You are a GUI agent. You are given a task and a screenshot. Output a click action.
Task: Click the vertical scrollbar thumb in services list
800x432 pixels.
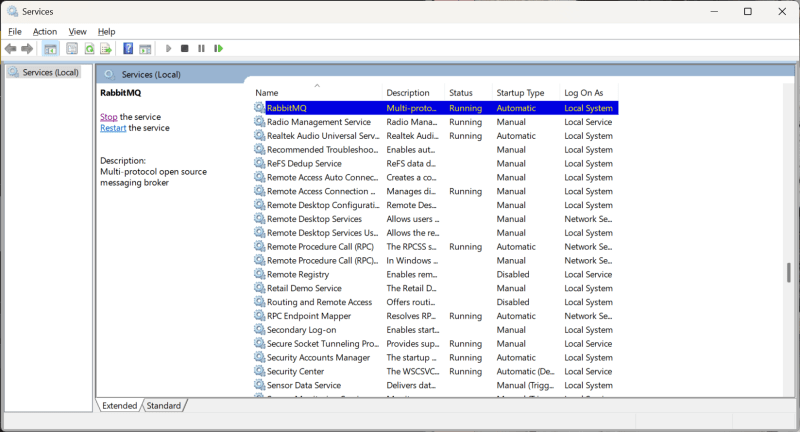(788, 272)
